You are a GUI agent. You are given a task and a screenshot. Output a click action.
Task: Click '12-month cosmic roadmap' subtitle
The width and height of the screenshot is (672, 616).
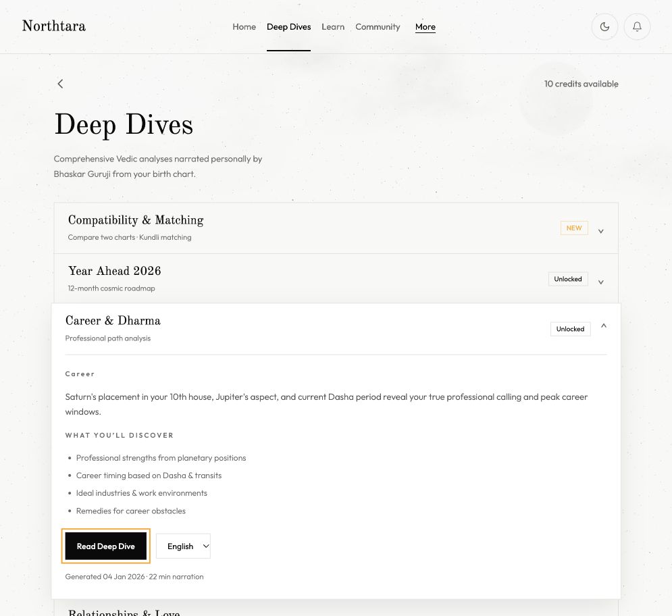pyautogui.click(x=111, y=288)
